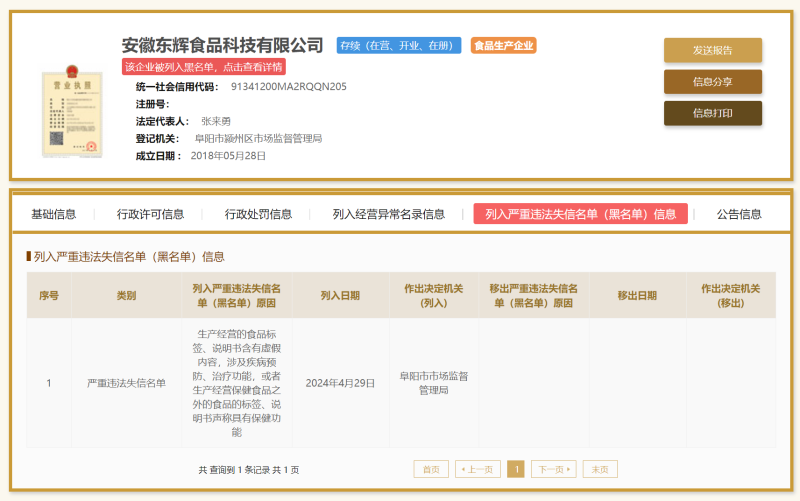800x501 pixels.
Task: Click the 上一页 previous page button
Action: [x=478, y=469]
